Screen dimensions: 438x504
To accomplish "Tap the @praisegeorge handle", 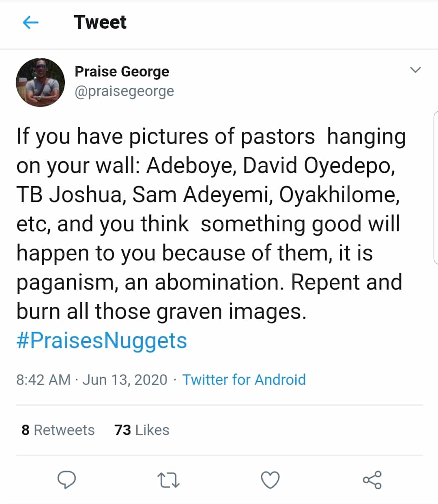I will pyautogui.click(x=124, y=91).
